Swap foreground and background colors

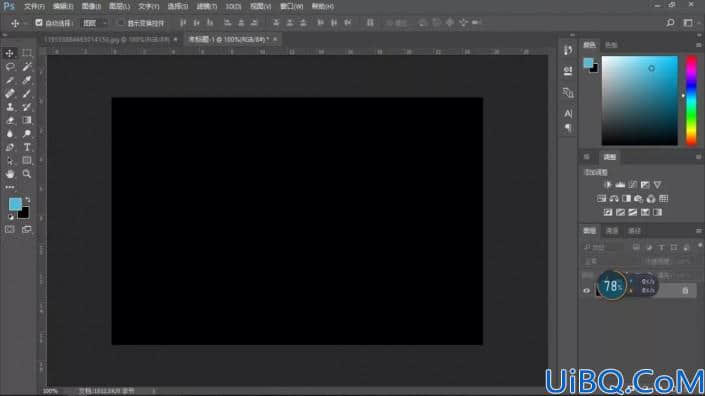tap(28, 199)
